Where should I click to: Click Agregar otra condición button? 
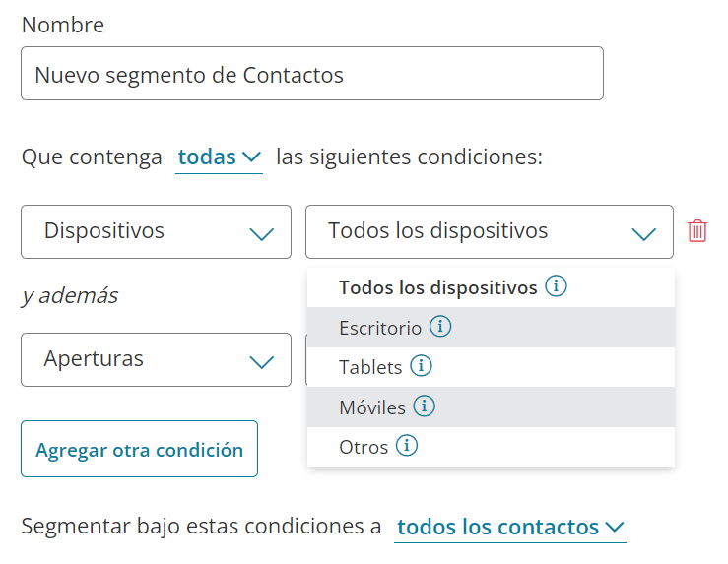click(x=139, y=450)
